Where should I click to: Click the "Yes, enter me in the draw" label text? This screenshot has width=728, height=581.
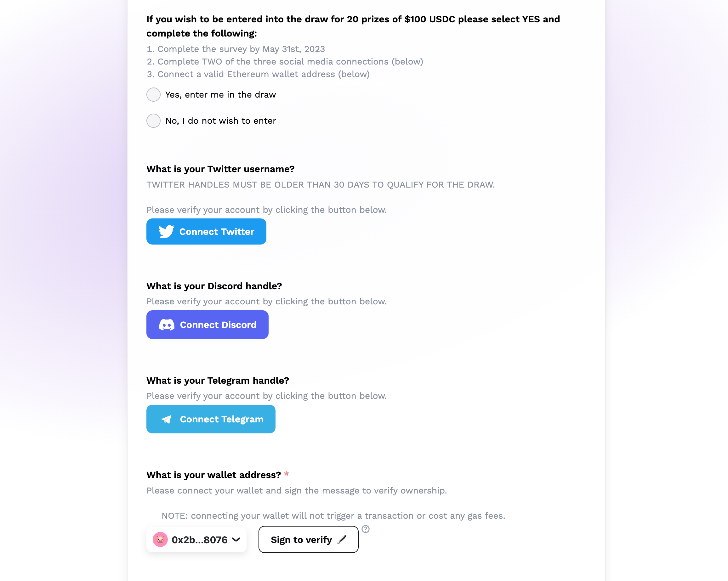click(x=220, y=94)
